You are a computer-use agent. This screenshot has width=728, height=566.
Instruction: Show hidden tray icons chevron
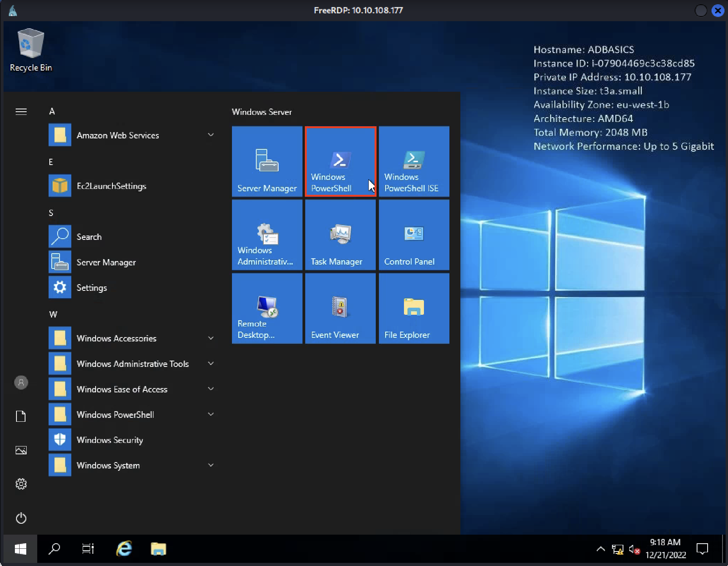point(601,549)
